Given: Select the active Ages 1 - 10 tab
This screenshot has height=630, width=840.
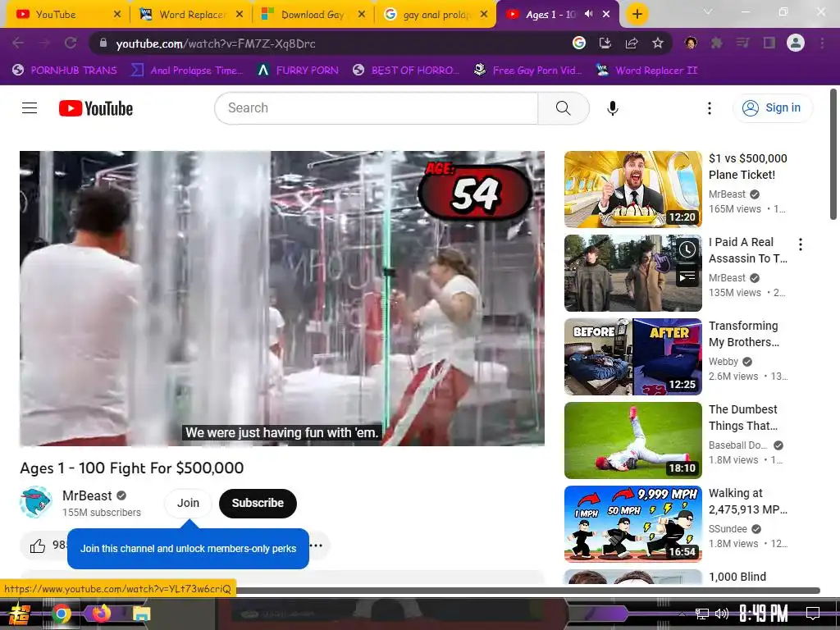Looking at the screenshot, I should tap(557, 15).
